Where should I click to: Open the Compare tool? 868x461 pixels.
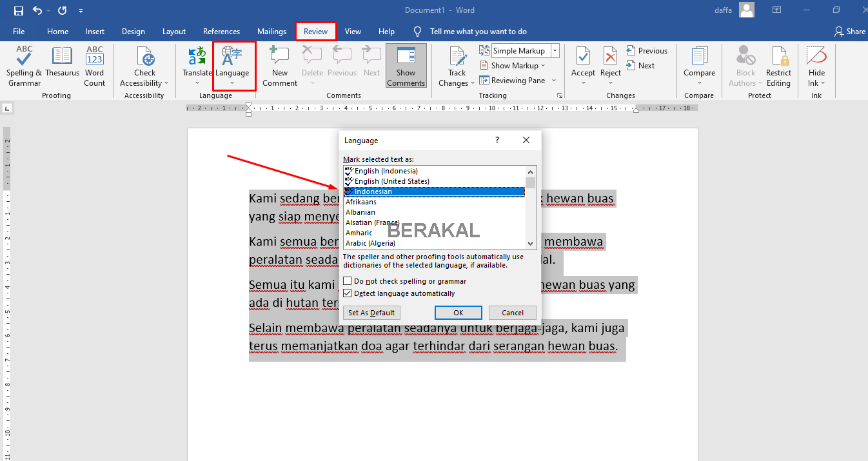point(699,66)
